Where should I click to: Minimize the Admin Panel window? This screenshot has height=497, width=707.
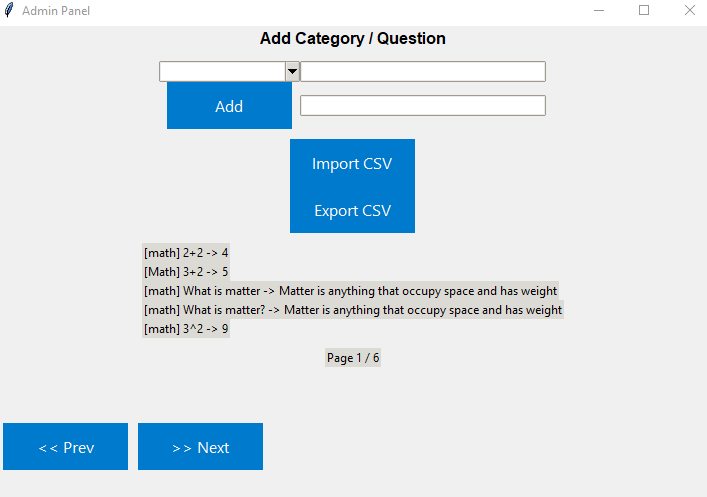598,11
